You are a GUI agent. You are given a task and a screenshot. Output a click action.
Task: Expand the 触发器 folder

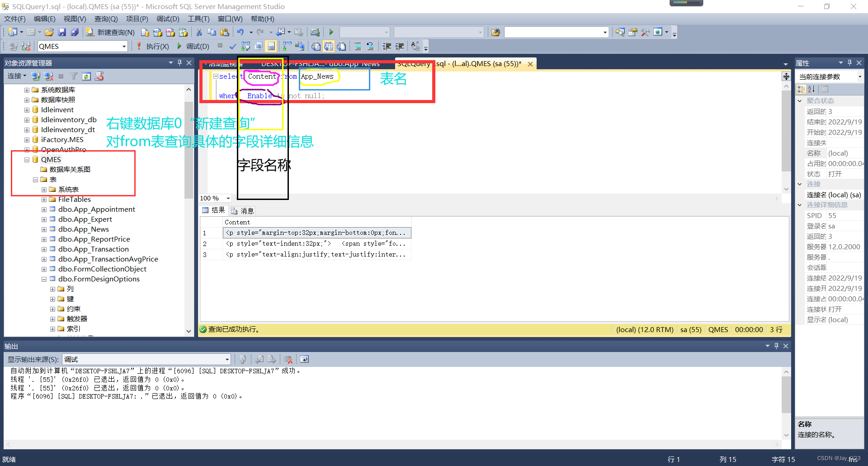(52, 319)
